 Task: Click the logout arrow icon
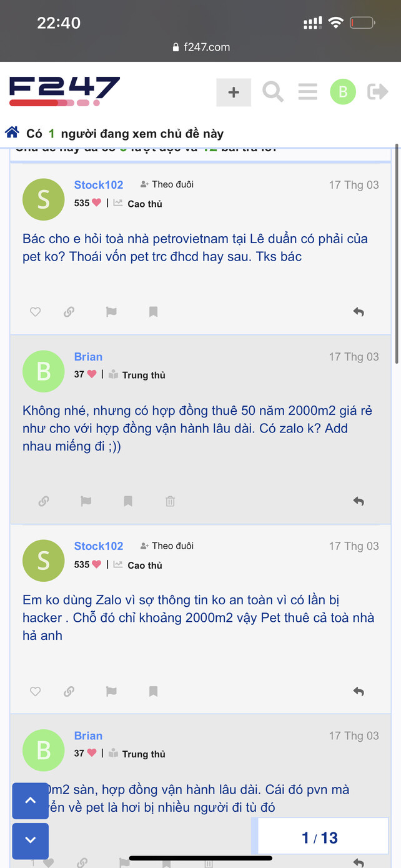pos(378,92)
